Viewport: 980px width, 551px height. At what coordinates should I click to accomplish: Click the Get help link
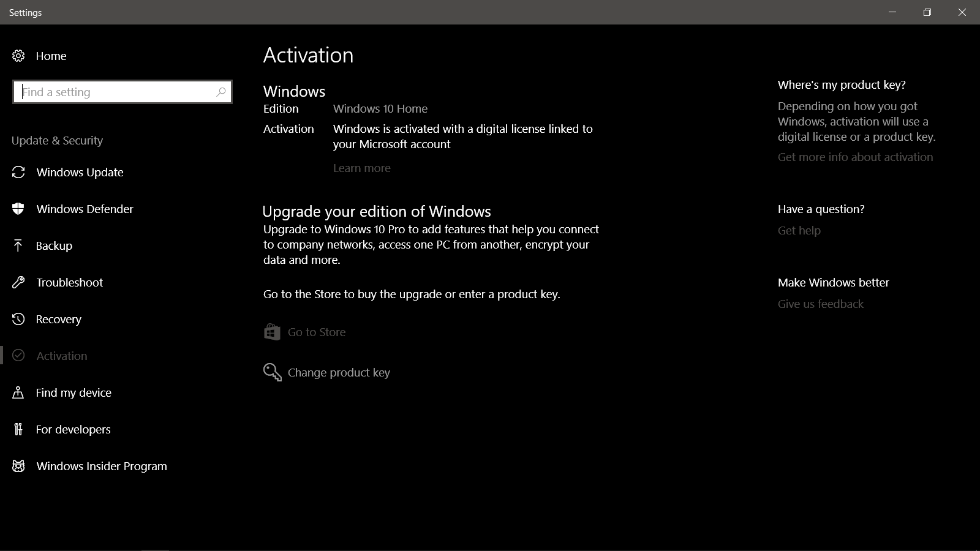[799, 230]
